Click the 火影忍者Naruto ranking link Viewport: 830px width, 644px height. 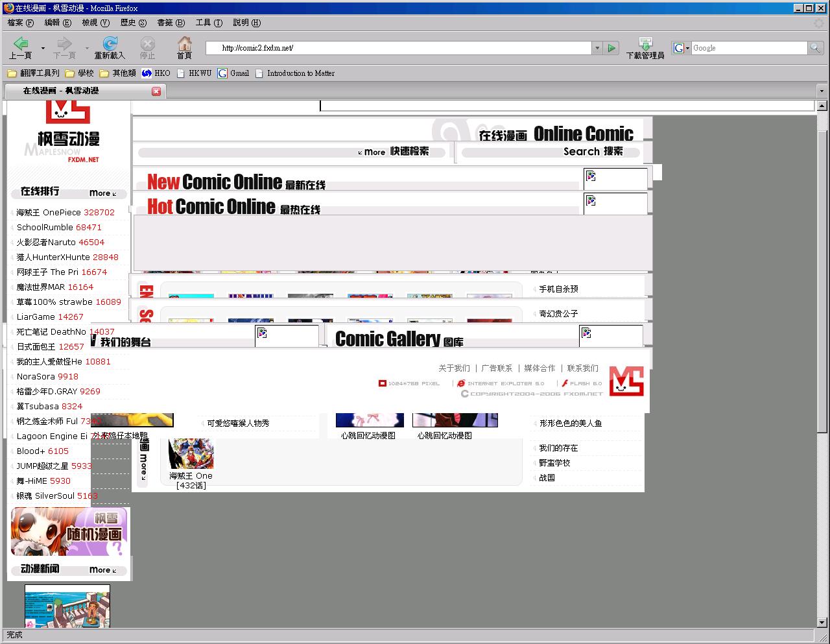(60, 243)
